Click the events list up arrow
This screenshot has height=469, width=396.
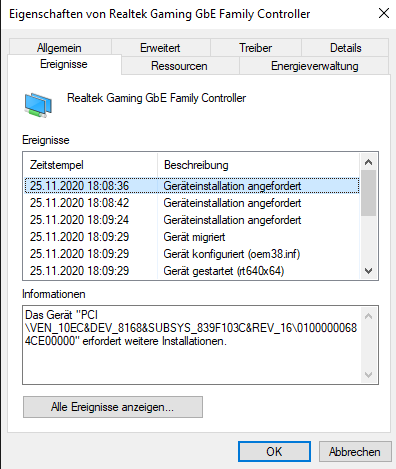[368, 162]
